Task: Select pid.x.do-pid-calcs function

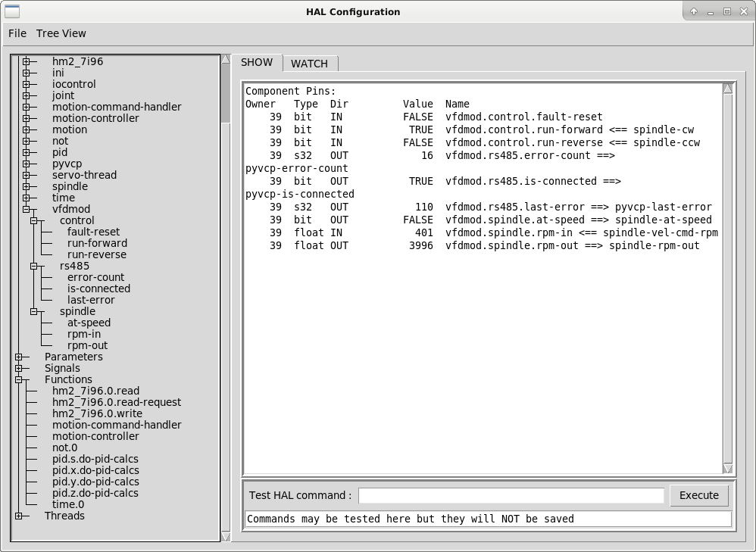Action: click(x=96, y=470)
